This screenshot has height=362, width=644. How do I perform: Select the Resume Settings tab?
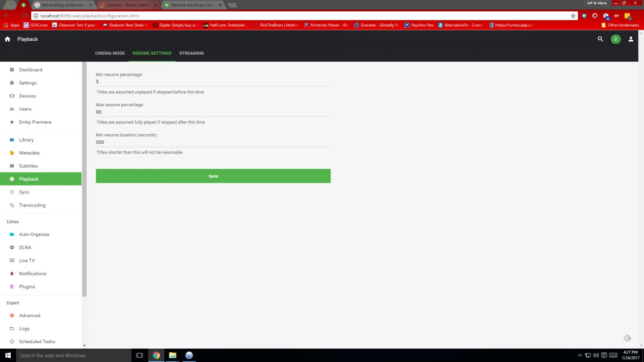pyautogui.click(x=152, y=53)
